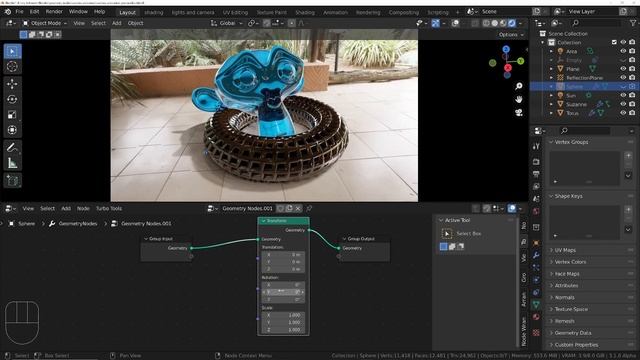Expand the Area light tree item
The image size is (640, 360).
[x=551, y=51]
